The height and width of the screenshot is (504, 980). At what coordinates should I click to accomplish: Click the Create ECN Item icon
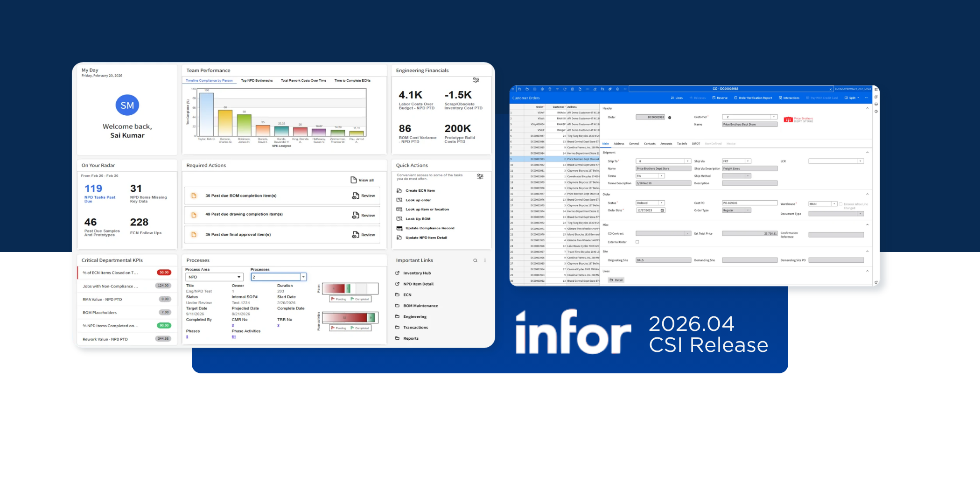pyautogui.click(x=399, y=190)
